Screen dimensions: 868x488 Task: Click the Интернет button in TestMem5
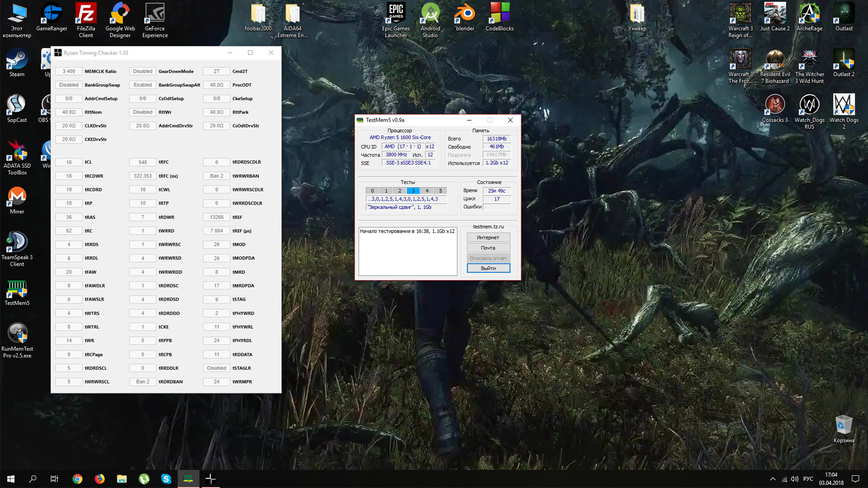488,237
